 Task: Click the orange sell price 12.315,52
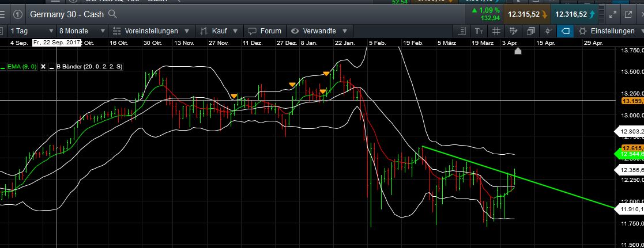[x=528, y=14]
